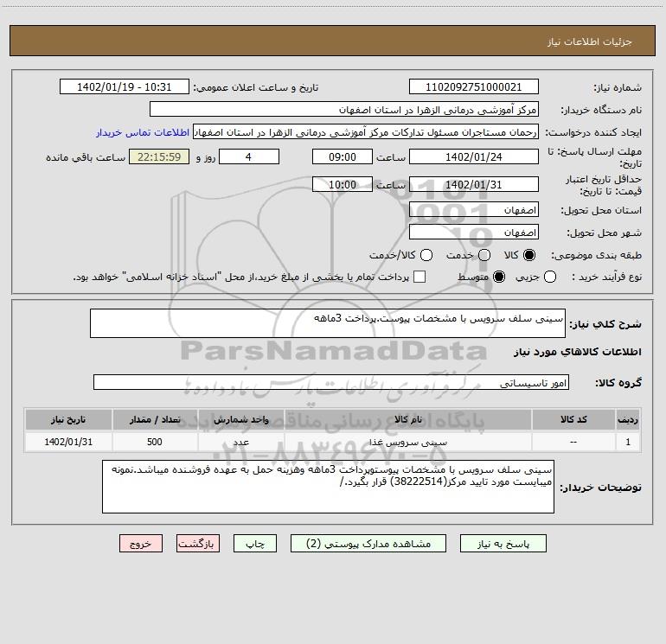Click the table date cell 1402/01/31
The height and width of the screenshot is (644, 666).
click(x=68, y=442)
